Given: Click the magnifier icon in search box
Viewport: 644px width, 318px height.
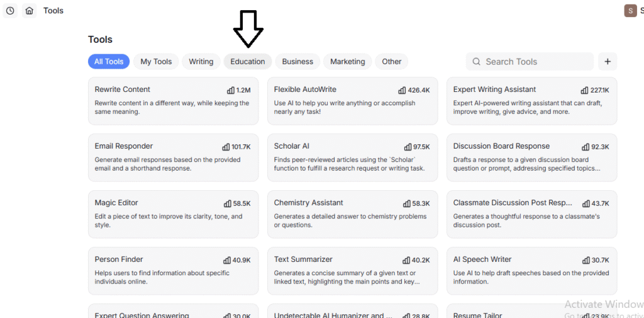Looking at the screenshot, I should [477, 62].
